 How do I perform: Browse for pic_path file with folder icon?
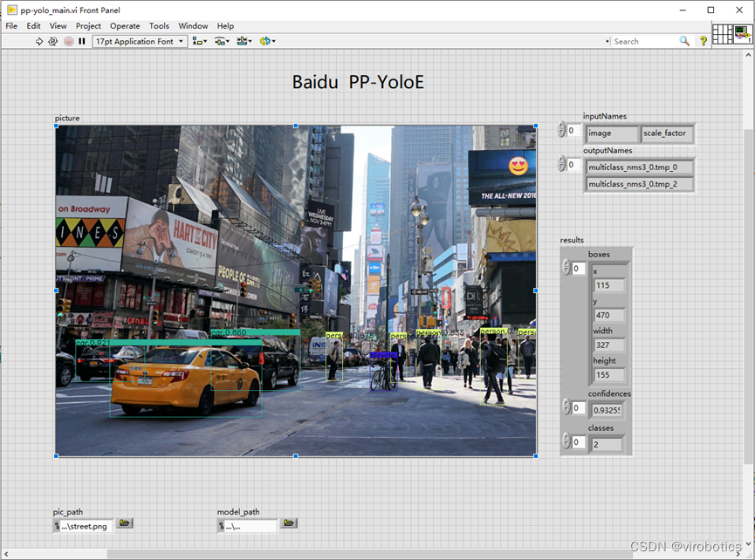[x=125, y=523]
